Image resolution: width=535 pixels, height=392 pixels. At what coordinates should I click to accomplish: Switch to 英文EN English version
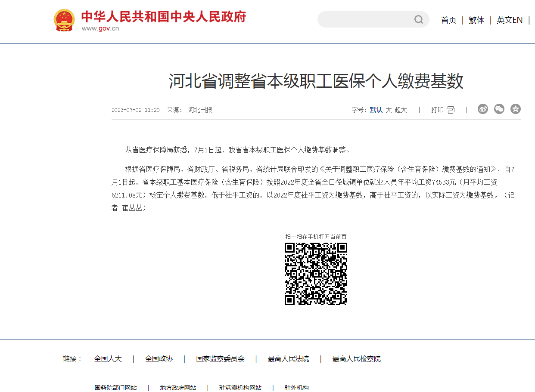510,20
